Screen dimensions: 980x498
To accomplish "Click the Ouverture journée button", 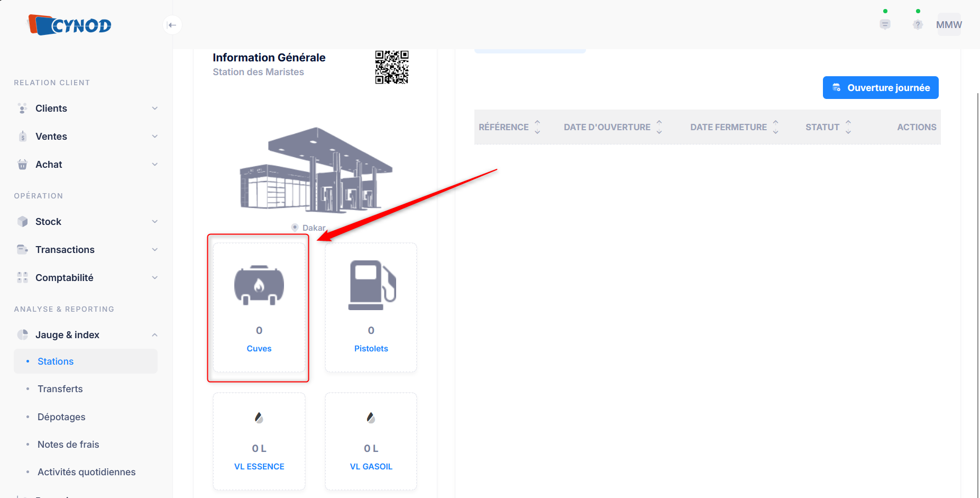I will [881, 88].
